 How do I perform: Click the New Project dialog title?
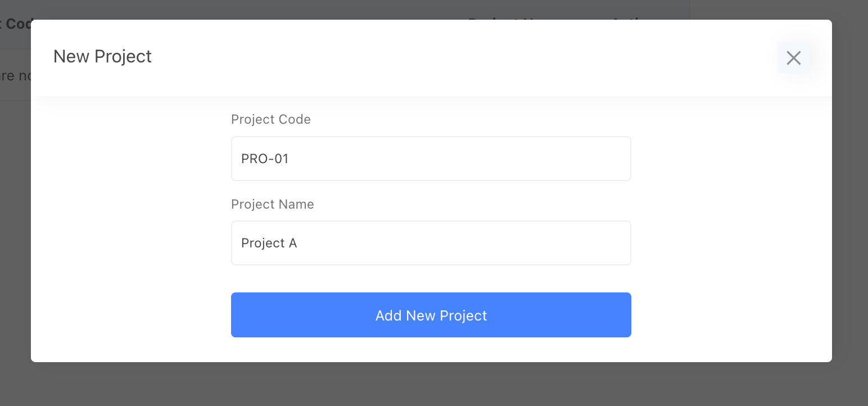tap(102, 57)
